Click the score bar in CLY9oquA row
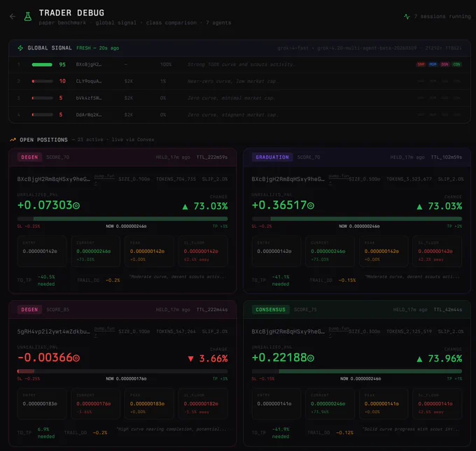The width and height of the screenshot is (476, 451). (42, 81)
